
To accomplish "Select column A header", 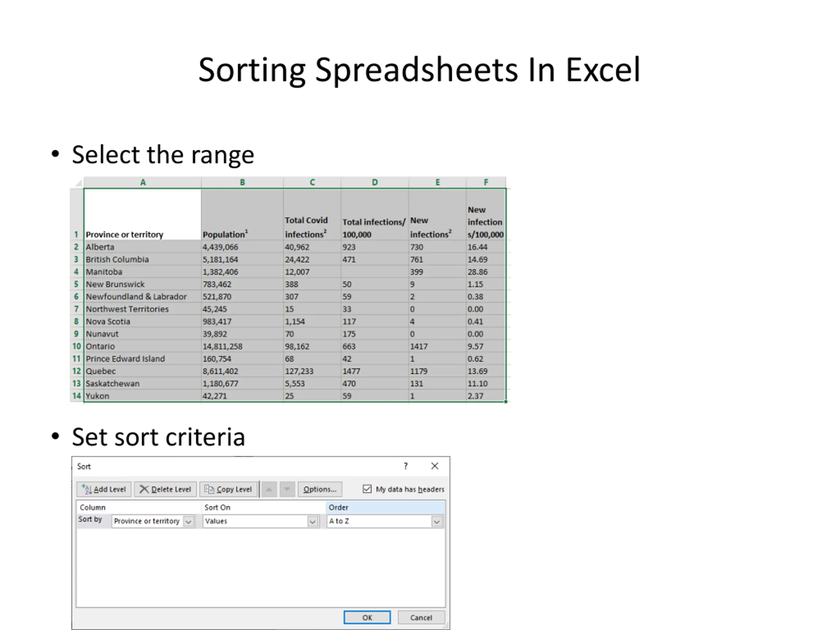I will pyautogui.click(x=143, y=182).
